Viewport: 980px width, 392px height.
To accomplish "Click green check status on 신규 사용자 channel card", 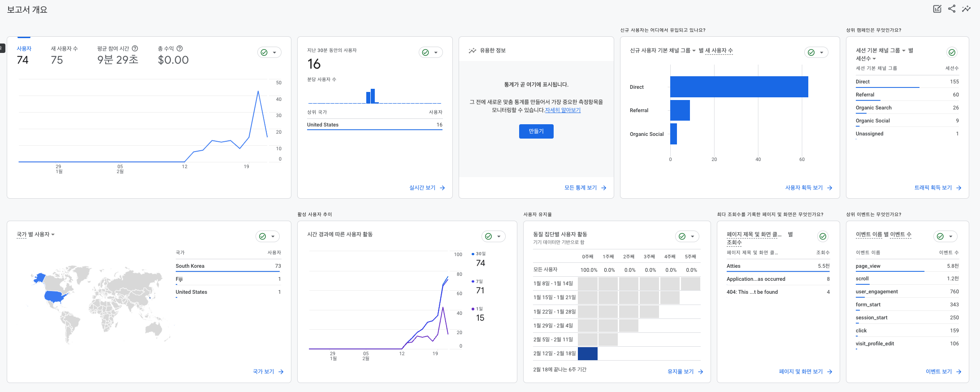I will 811,52.
